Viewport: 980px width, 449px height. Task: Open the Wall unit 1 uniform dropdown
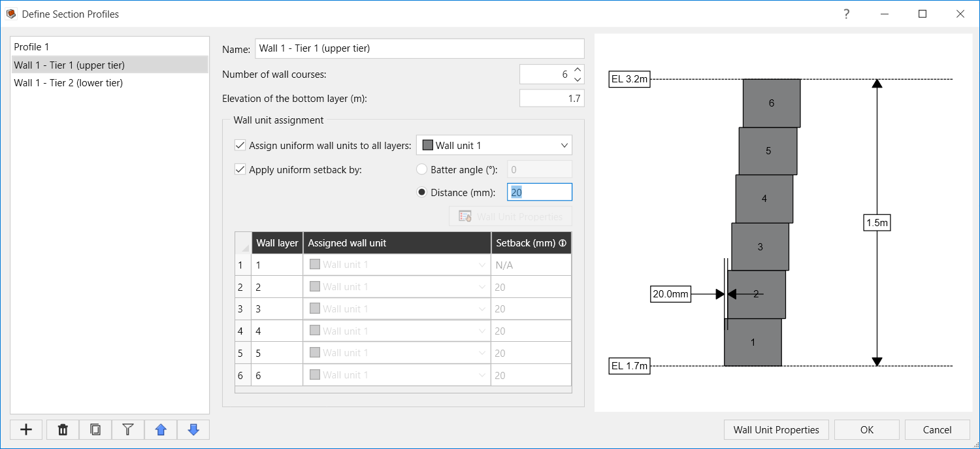(494, 145)
